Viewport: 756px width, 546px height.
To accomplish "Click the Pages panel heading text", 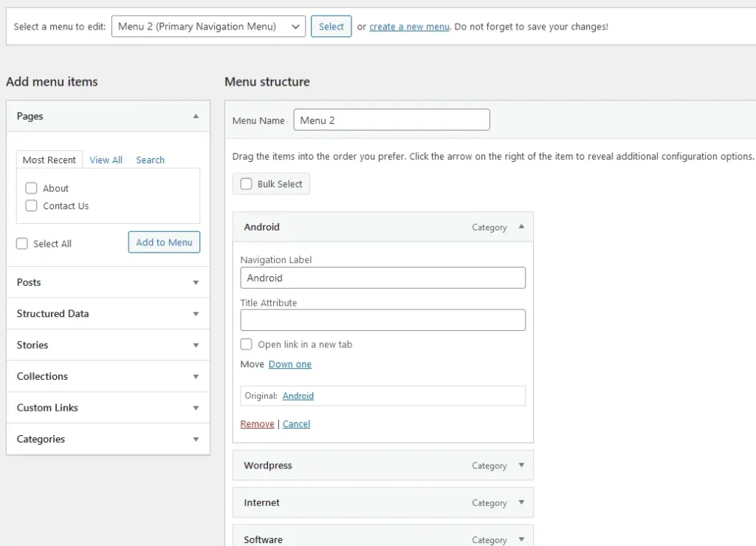I will click(x=30, y=116).
